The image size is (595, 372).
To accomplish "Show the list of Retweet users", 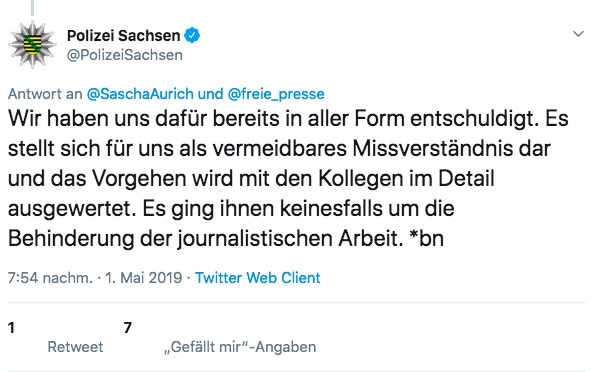I will click(x=75, y=347).
